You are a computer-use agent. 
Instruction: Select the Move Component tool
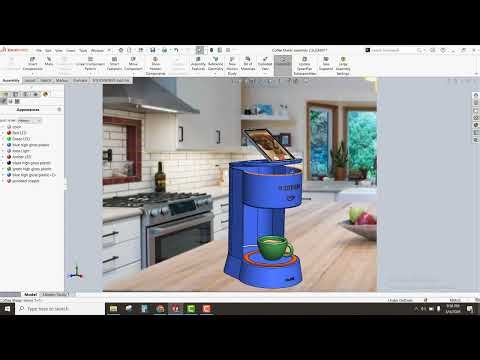(133, 63)
